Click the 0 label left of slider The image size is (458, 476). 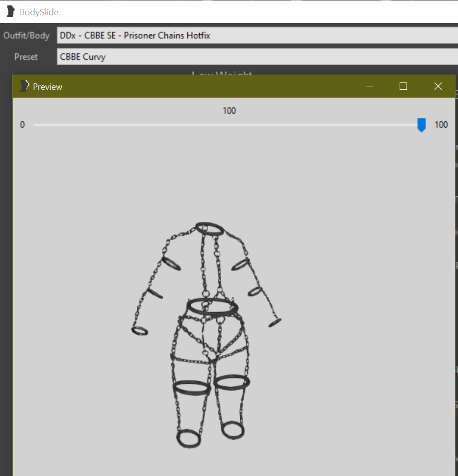[x=22, y=125]
